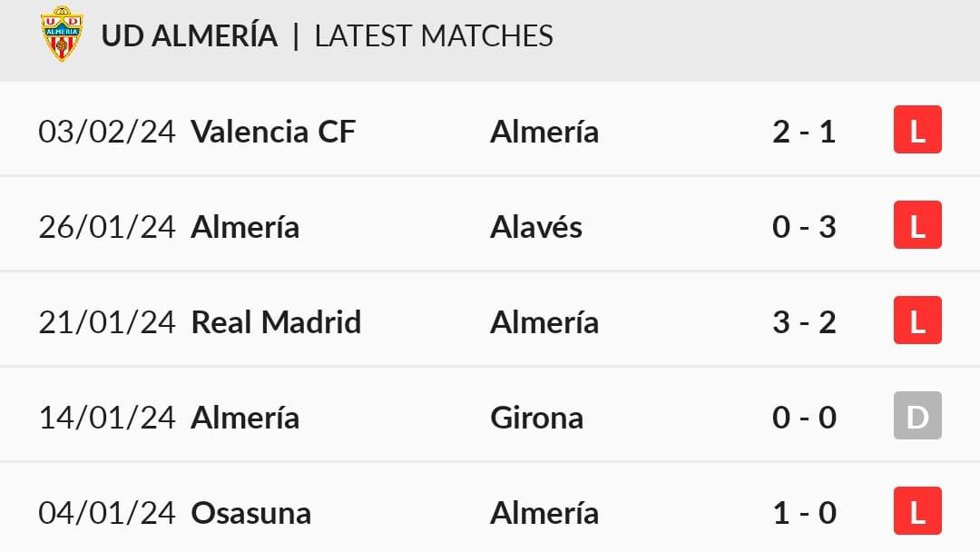Select the 1 - 0 score result

[804, 513]
